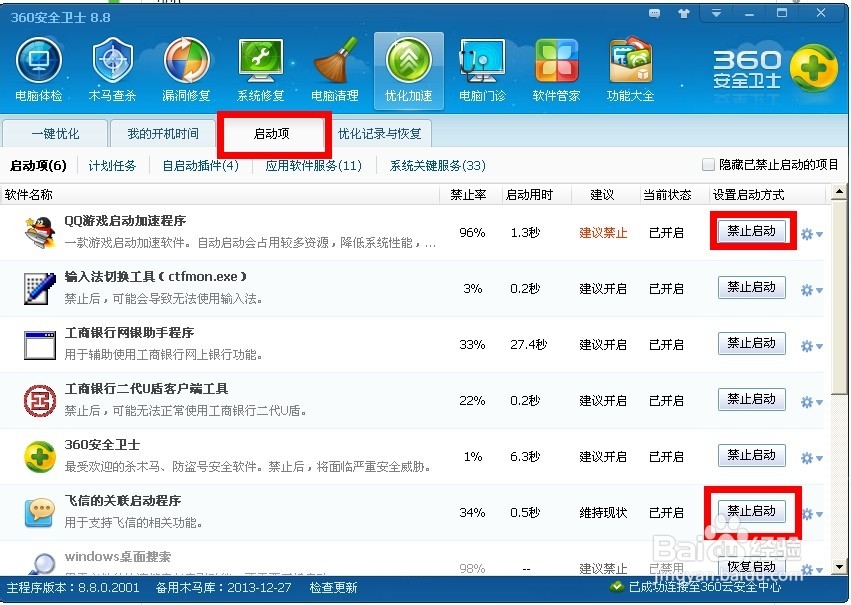This screenshot has width=851, height=605.
Task: Switch to the 优化记录与恢复 tab
Action: point(379,133)
